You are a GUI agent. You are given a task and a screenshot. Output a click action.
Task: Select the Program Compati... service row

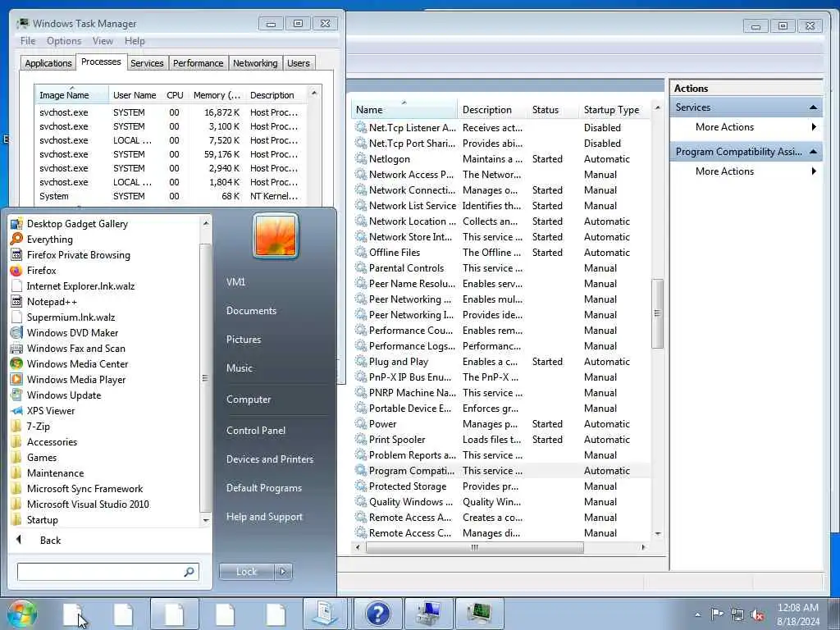500,471
